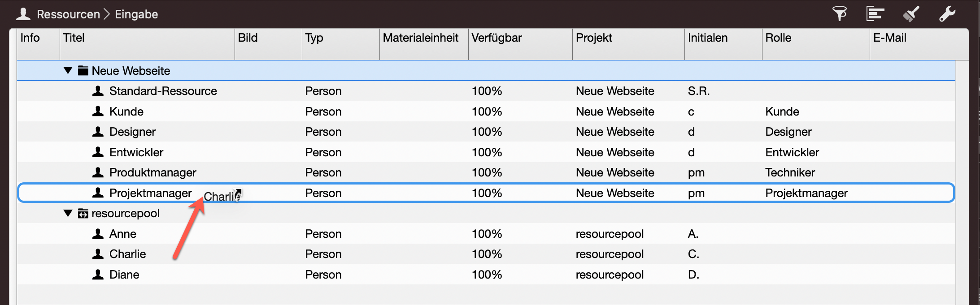This screenshot has width=980, height=305.
Task: Click the Techniker role cell of Produktmanager
Action: (790, 173)
